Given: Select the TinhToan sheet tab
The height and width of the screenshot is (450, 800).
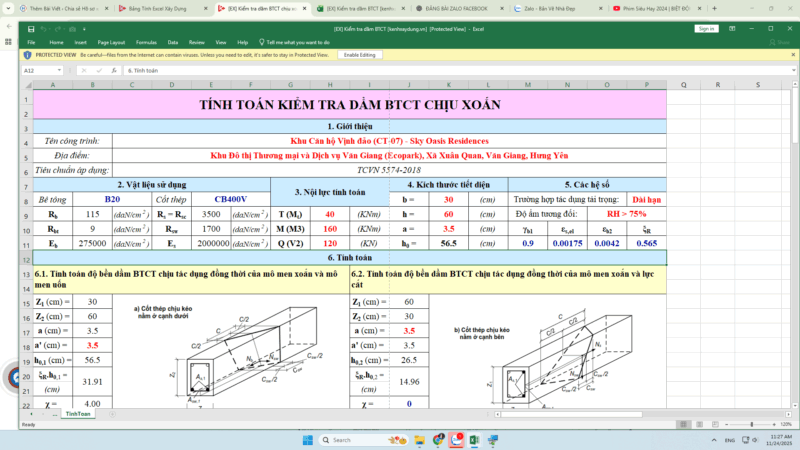Looking at the screenshot, I should click(x=77, y=413).
